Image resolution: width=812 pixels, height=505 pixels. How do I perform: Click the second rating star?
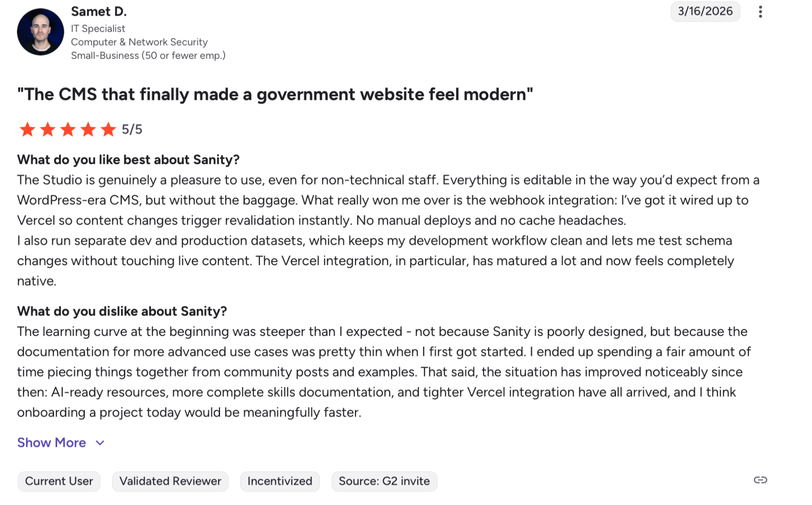pyautogui.click(x=48, y=129)
